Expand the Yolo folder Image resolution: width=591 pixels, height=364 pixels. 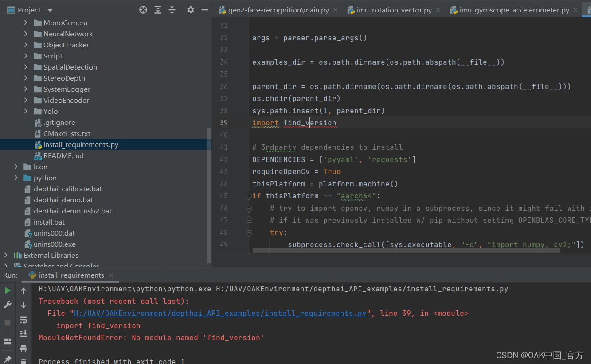(26, 111)
